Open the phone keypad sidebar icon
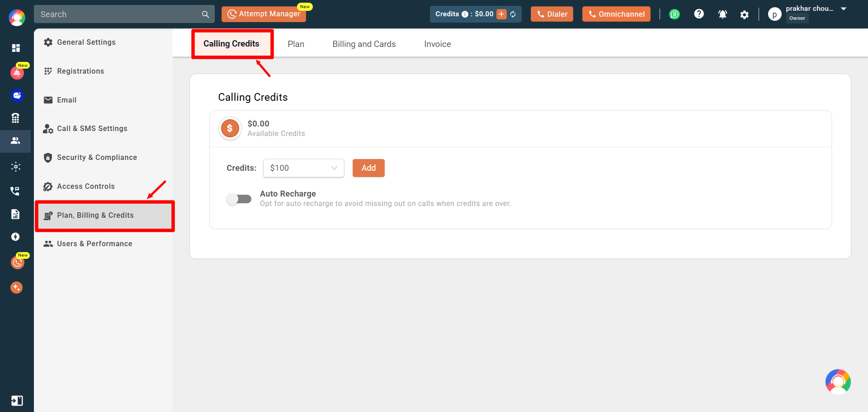This screenshot has width=868, height=412. [15, 118]
